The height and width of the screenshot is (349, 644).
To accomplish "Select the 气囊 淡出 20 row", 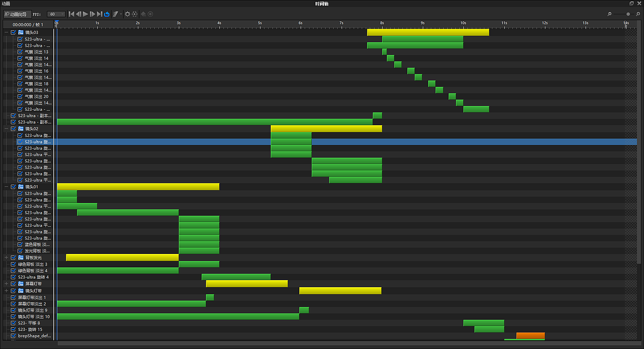I will pos(37,97).
